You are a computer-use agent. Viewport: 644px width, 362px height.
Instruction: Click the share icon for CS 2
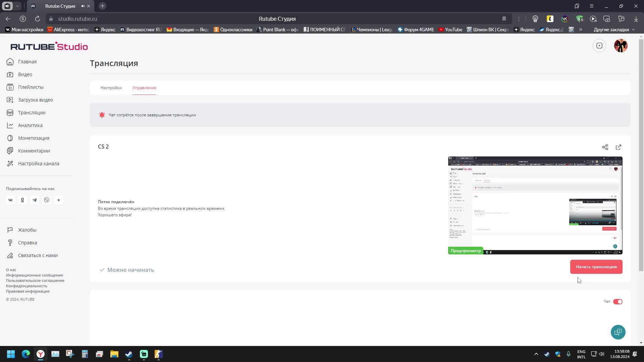[605, 147]
